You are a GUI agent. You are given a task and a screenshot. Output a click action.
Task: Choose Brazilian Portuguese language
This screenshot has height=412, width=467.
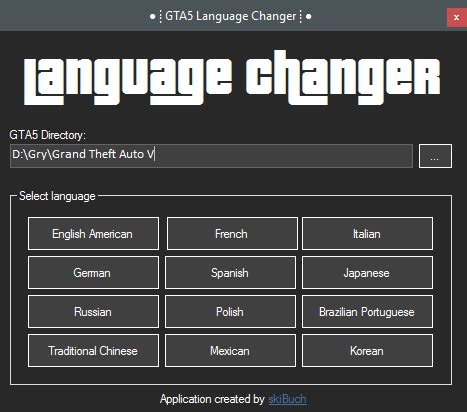point(367,311)
